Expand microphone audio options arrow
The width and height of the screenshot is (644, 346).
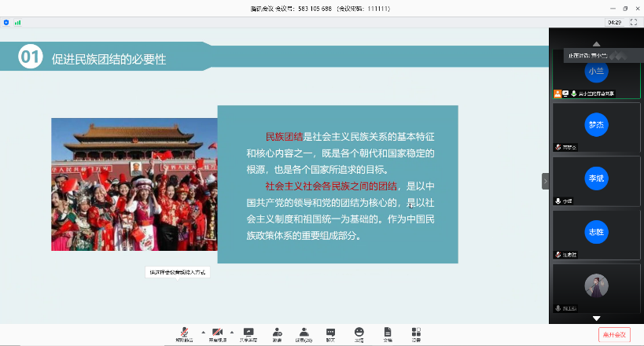(202, 331)
